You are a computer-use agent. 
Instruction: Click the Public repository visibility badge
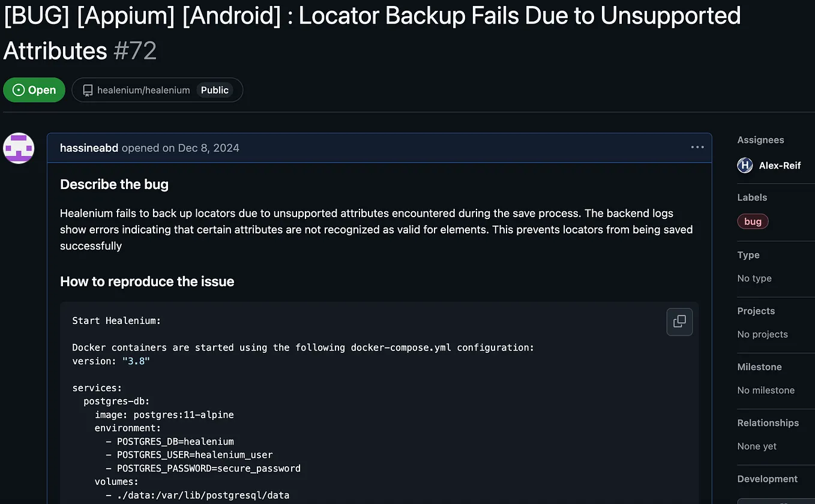pos(214,90)
